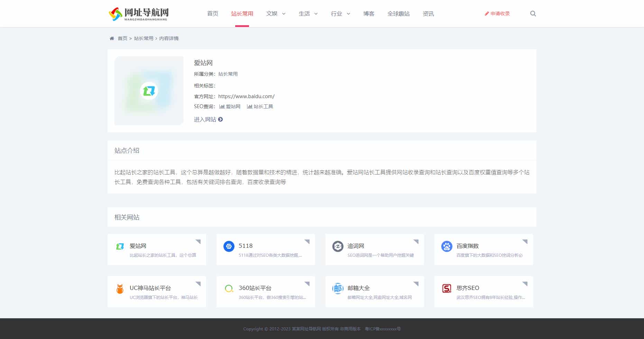Click chart icon next to 站长工具
Viewport: 644px width, 339px height.
[x=250, y=106]
